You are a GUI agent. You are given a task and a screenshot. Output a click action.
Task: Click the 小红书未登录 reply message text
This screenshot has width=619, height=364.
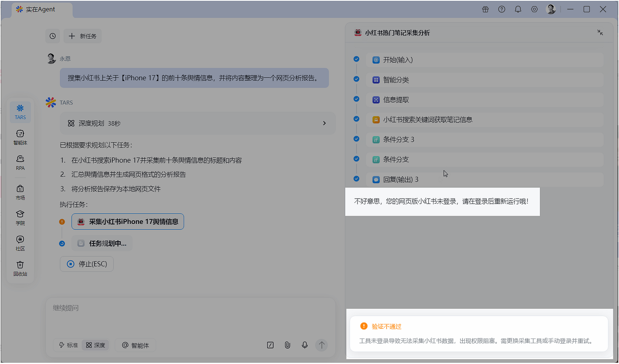(441, 201)
